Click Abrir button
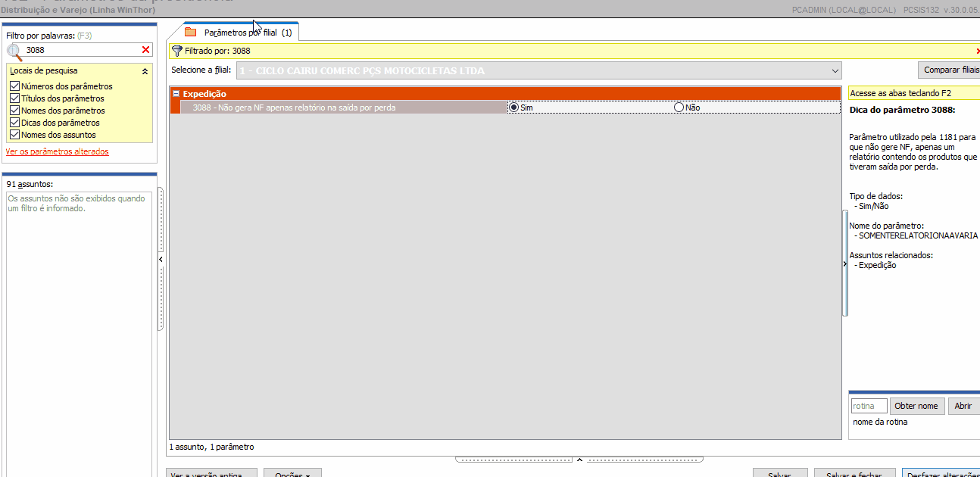This screenshot has height=477, width=980. (963, 406)
